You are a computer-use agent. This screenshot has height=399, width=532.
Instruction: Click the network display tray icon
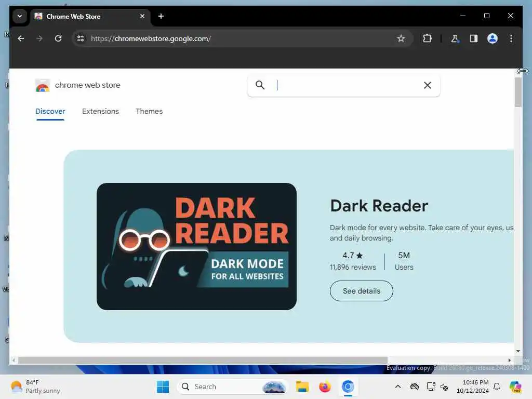431,387
